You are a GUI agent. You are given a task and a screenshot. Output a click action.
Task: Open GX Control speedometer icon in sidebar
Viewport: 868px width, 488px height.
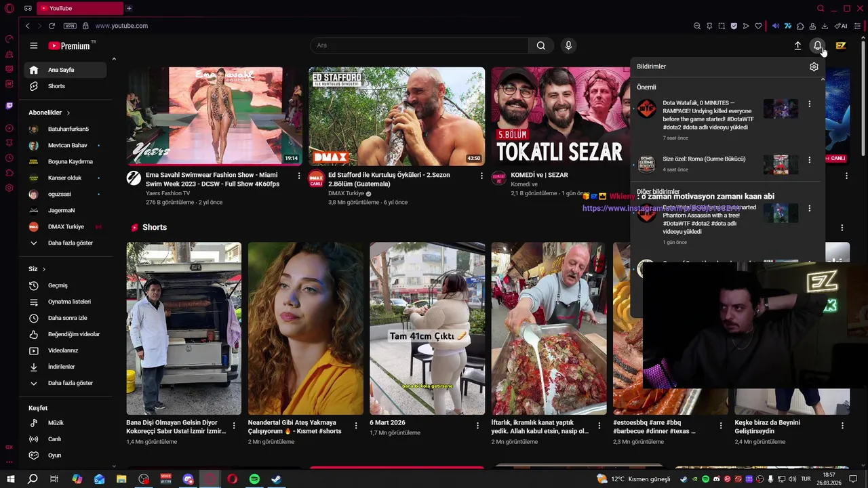(9, 39)
